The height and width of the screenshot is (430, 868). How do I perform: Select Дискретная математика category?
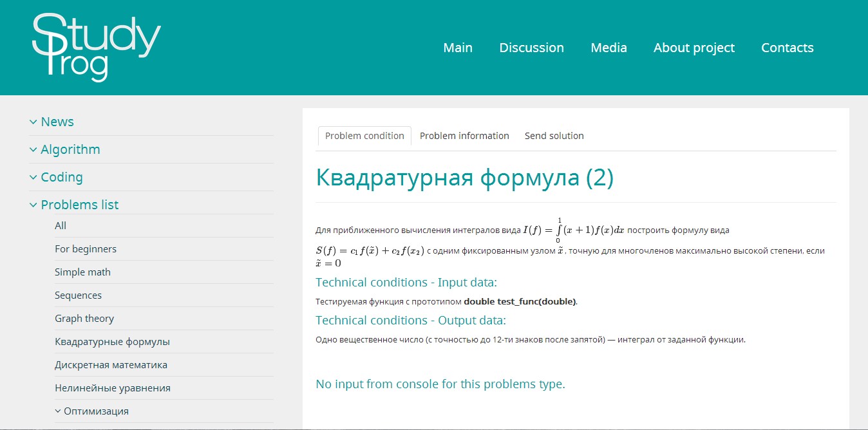point(111,365)
